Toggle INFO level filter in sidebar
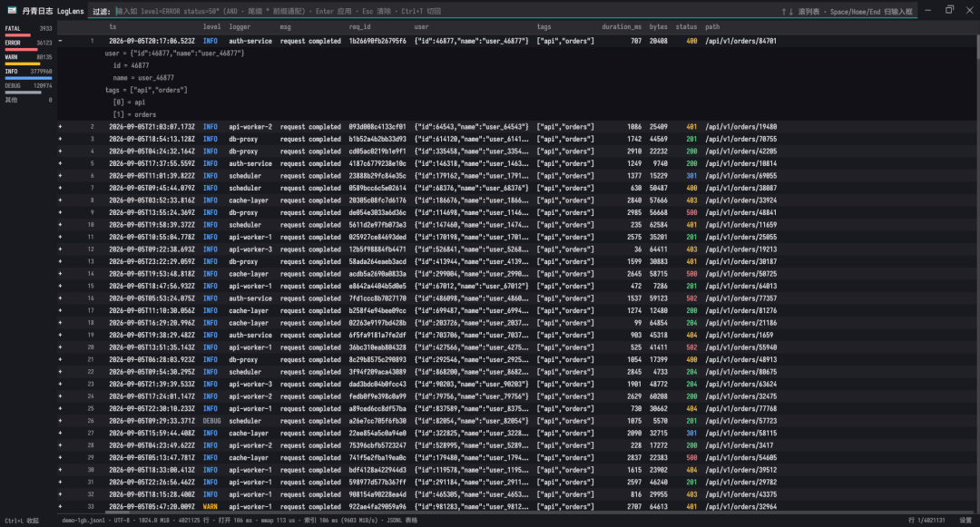This screenshot has width=980, height=527. 28,73
